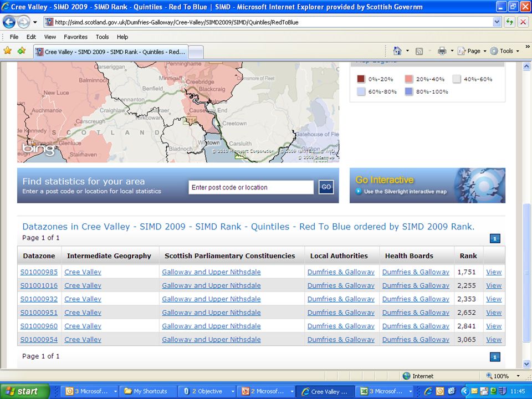Click the browser Forward arrow button
532x399 pixels.
(23, 22)
